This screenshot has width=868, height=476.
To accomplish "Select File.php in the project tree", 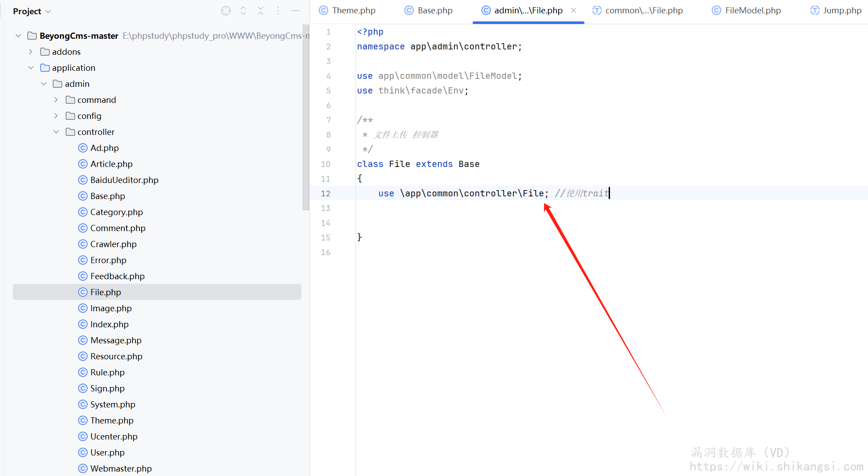I will (x=157, y=292).
